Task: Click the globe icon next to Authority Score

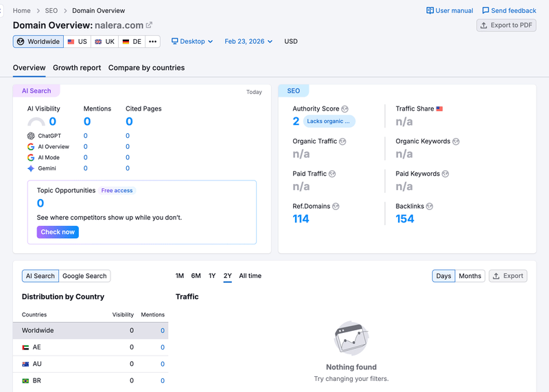Action: coord(345,109)
